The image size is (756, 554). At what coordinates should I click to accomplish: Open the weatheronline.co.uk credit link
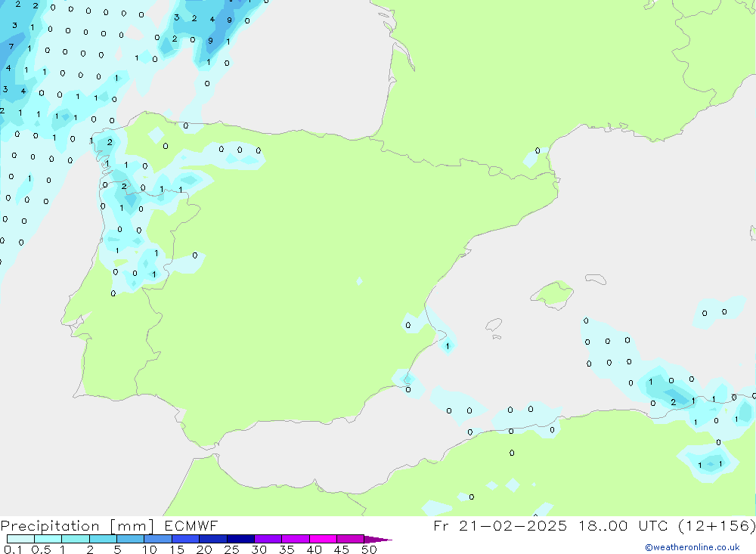pyautogui.click(x=692, y=547)
